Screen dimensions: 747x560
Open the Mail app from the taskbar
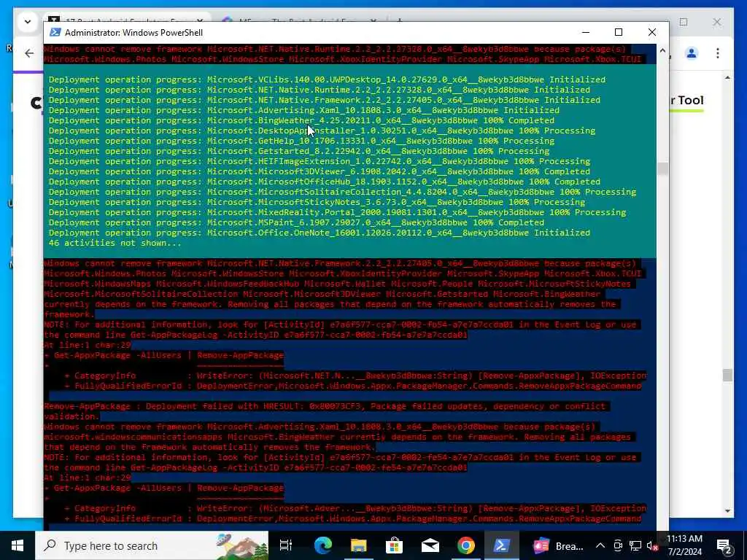430,545
